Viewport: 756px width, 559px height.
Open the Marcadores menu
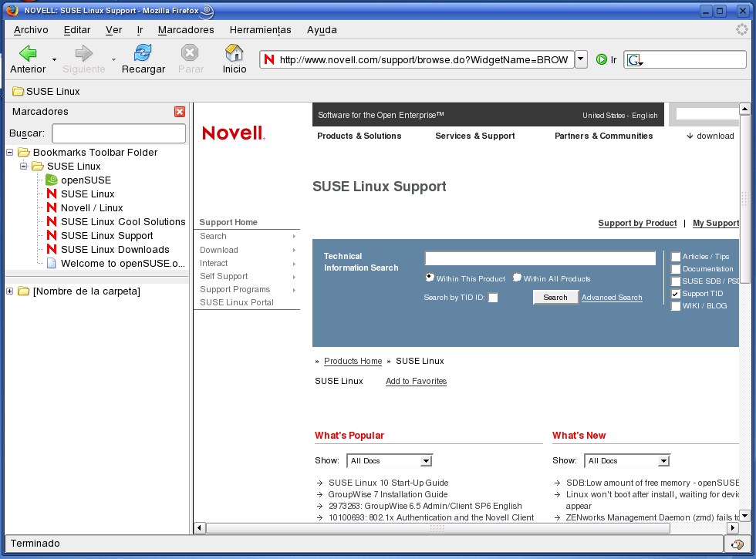click(x=186, y=30)
